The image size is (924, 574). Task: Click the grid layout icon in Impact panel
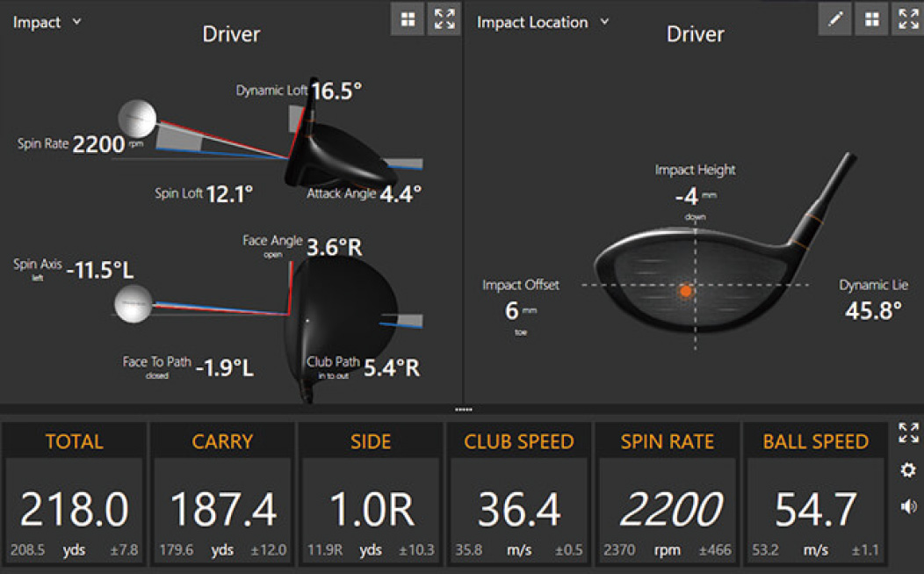click(x=408, y=19)
